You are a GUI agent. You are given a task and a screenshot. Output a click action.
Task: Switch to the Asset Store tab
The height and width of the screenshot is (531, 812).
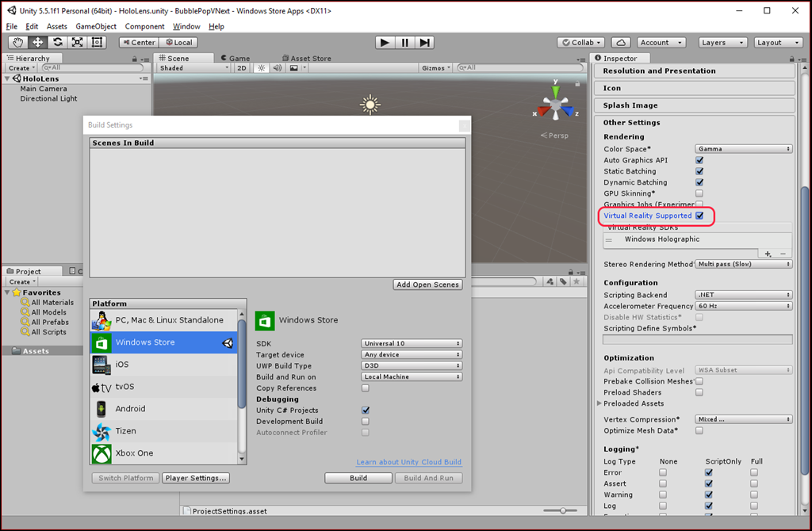(307, 59)
